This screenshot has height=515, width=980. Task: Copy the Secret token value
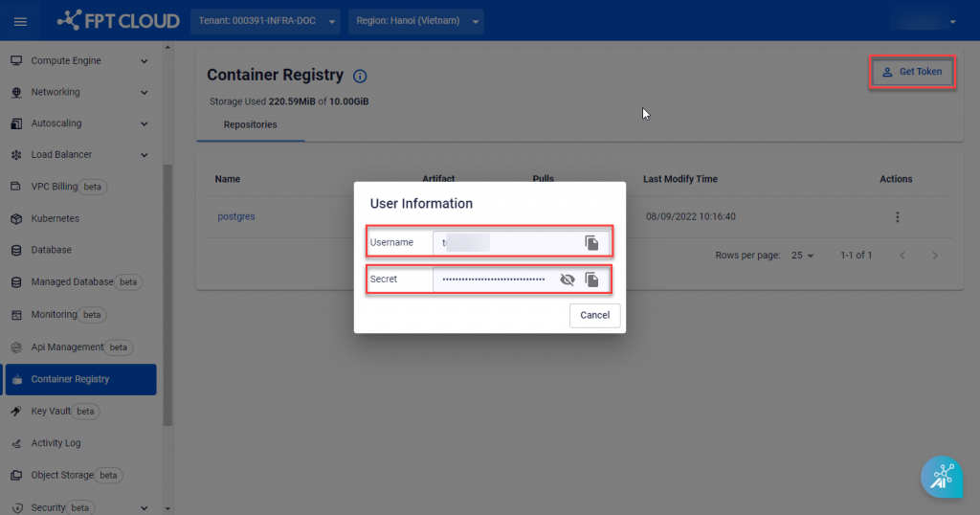(x=591, y=280)
